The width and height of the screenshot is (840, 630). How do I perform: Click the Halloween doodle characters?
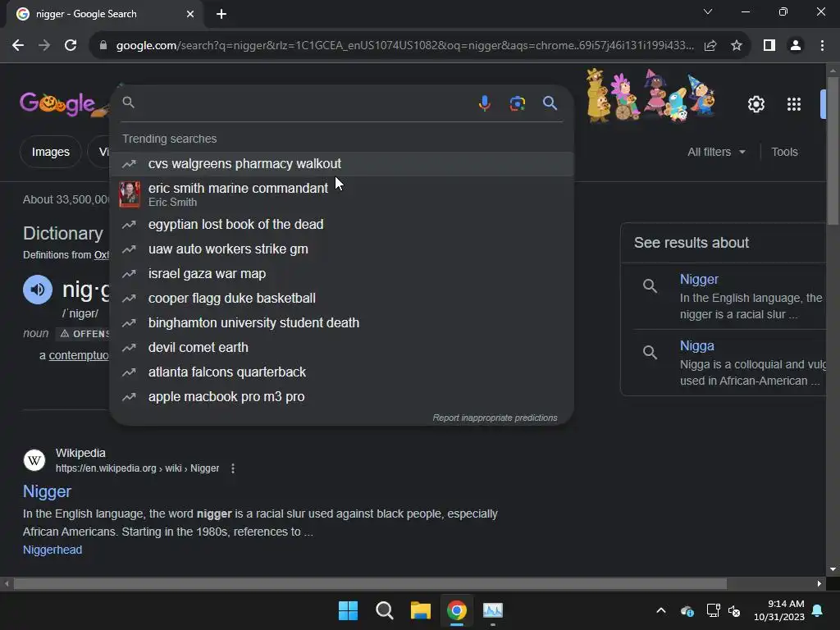[651, 95]
